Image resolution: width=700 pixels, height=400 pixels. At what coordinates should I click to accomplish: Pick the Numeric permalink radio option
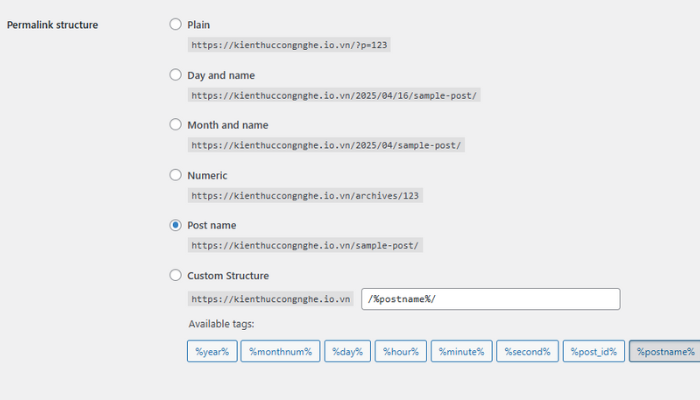(176, 175)
